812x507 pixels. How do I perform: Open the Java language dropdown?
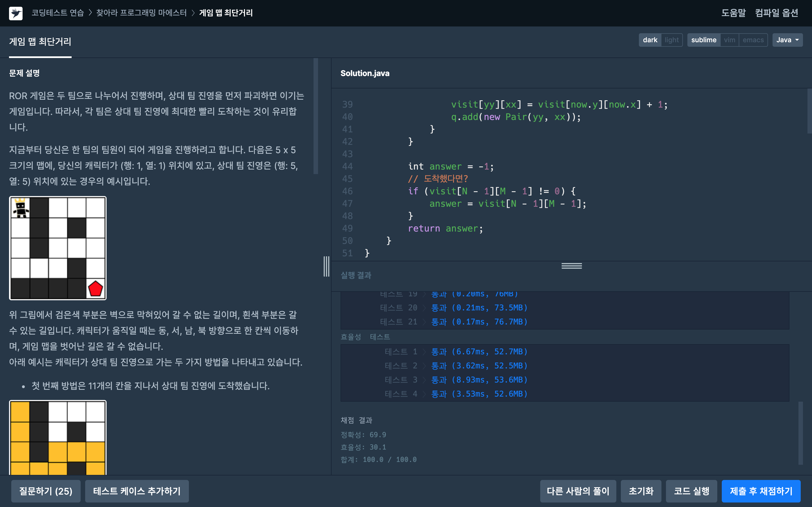[x=787, y=40]
